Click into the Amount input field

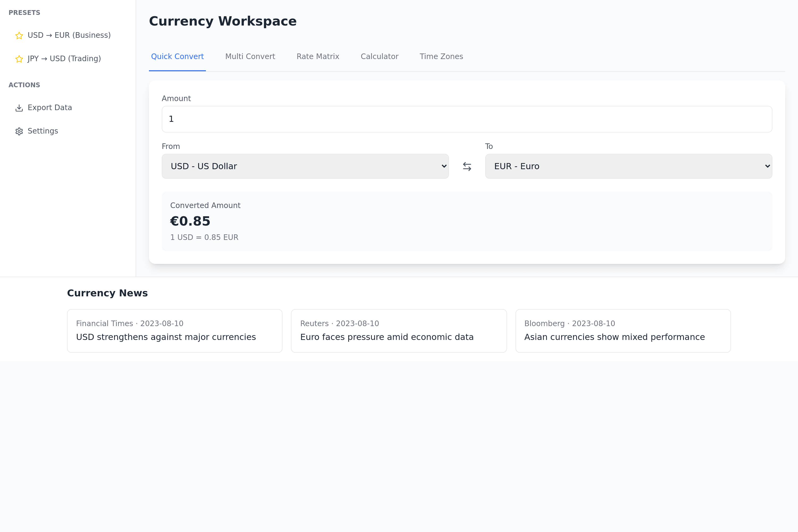pyautogui.click(x=467, y=119)
